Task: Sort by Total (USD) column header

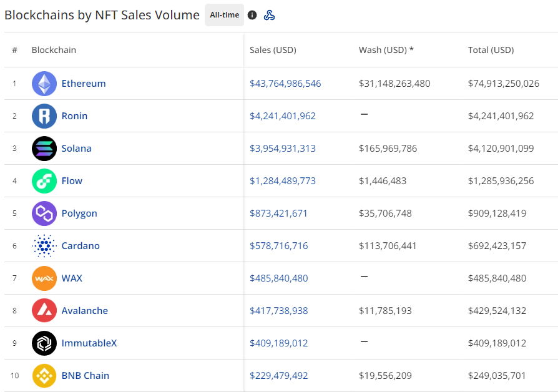Action: pos(491,50)
